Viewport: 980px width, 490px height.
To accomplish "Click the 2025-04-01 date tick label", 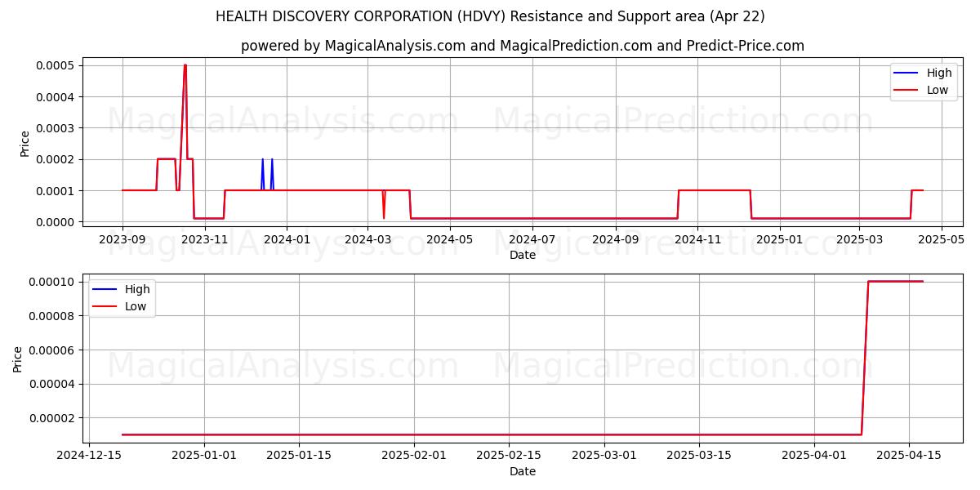I will (814, 456).
